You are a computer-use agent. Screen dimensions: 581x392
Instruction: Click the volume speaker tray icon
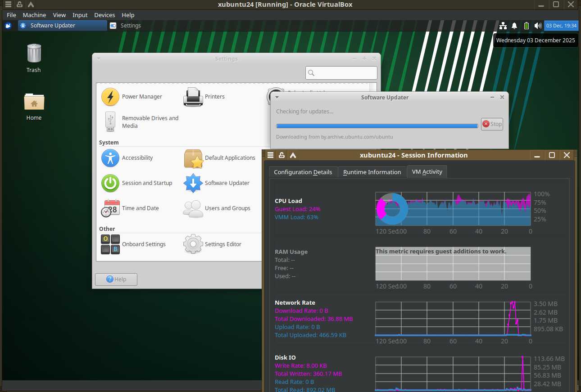[538, 26]
